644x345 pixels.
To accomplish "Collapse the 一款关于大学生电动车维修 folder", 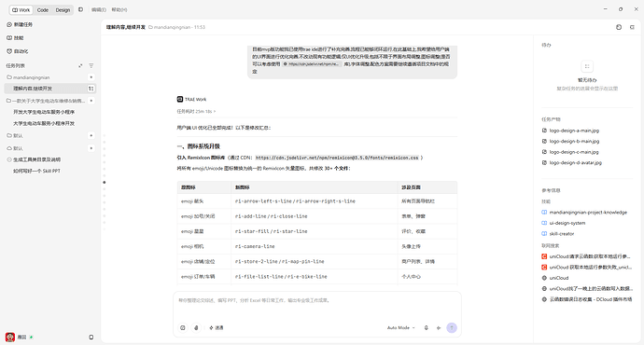I will pos(46,101).
